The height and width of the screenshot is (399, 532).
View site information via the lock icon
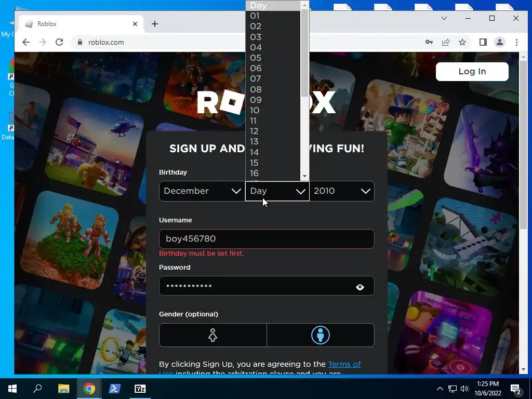80,42
